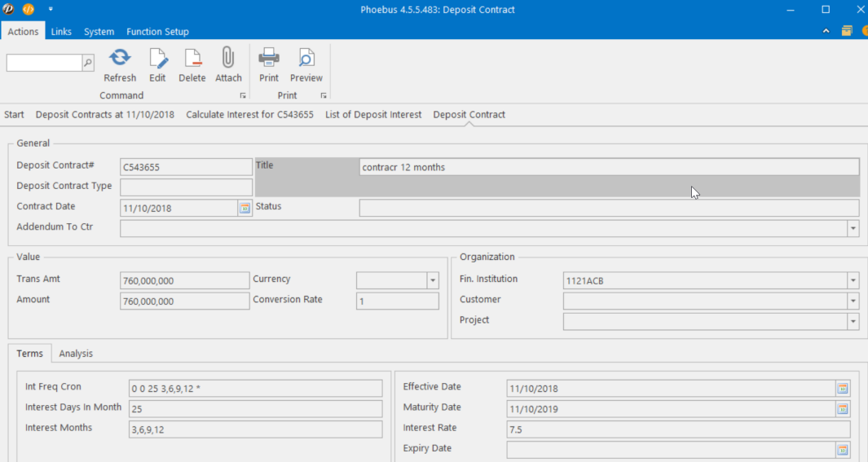Click the Attach paperclip icon
Screen dimensions: 868x462
coord(228,58)
